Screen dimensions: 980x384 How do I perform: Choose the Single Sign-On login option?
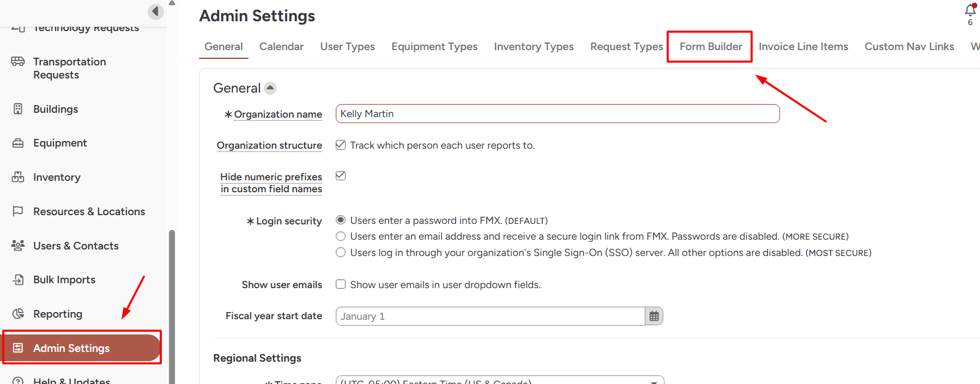click(x=341, y=253)
